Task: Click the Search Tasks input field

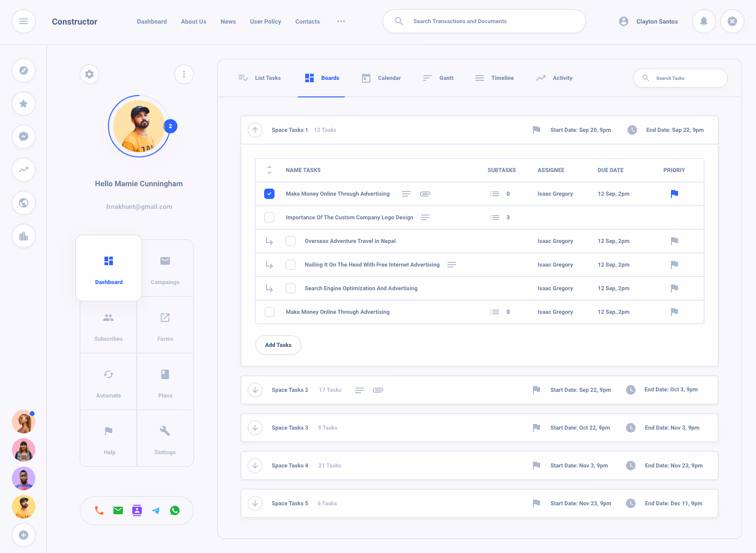Action: 680,78
